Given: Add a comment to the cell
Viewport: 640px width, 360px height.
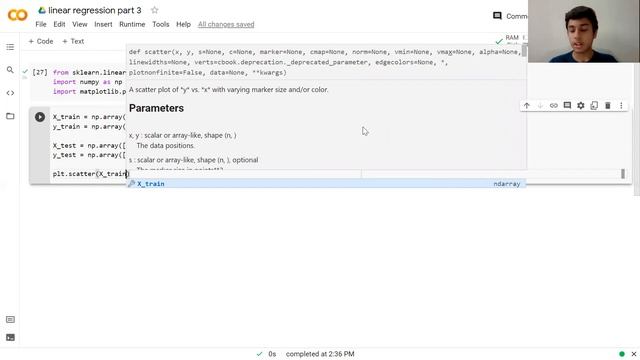Looking at the screenshot, I should tap(567, 106).
